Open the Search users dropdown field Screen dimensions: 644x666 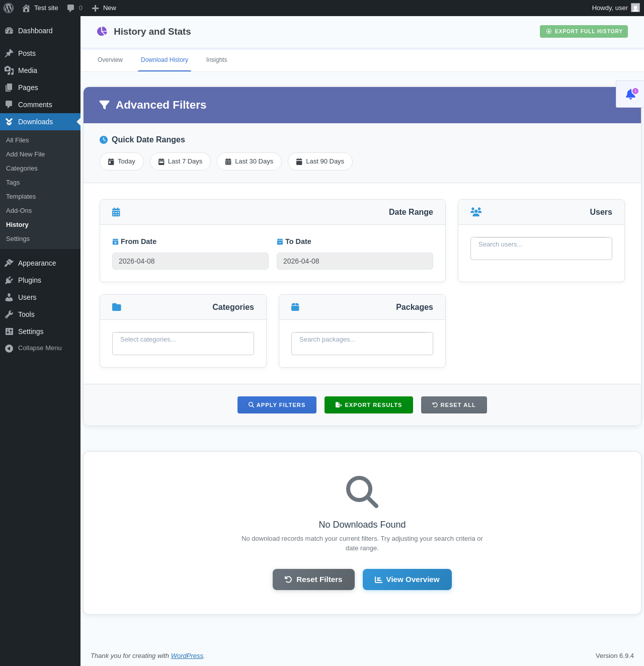[541, 248]
